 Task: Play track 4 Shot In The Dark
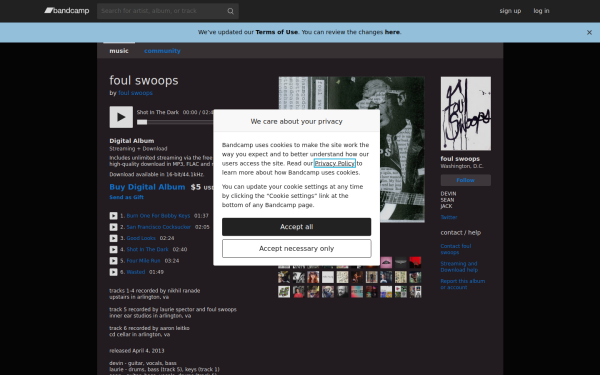click(113, 249)
